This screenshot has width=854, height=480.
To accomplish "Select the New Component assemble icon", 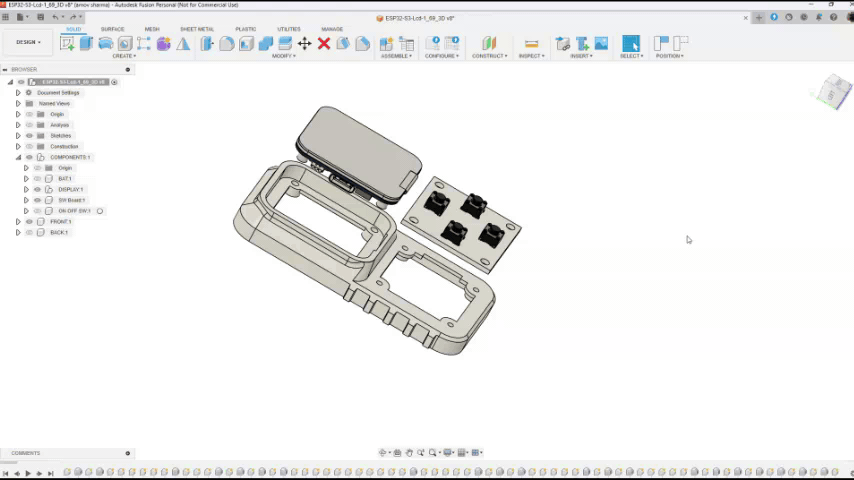I will pyautogui.click(x=386, y=44).
